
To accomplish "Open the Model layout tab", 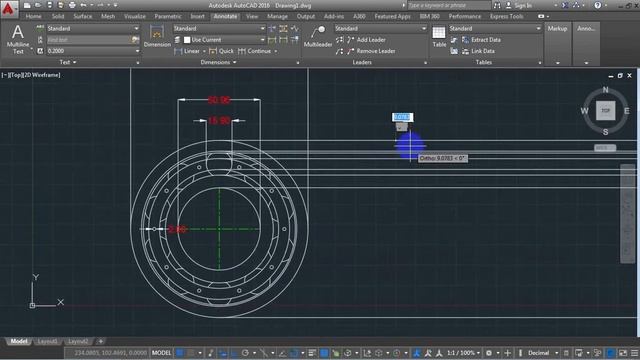I will click(x=19, y=341).
